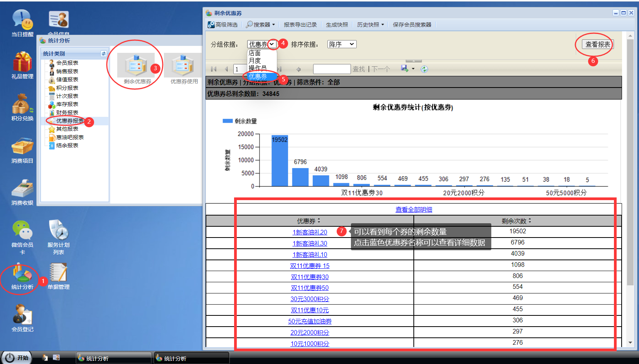This screenshot has height=364, width=639.
Task: Select 积分报表 in the category tree
Action: click(x=67, y=88)
